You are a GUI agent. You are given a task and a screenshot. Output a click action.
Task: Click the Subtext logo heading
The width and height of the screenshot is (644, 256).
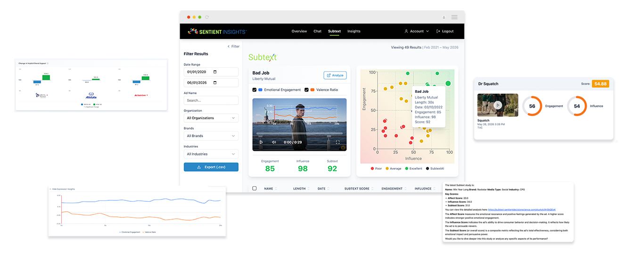263,58
